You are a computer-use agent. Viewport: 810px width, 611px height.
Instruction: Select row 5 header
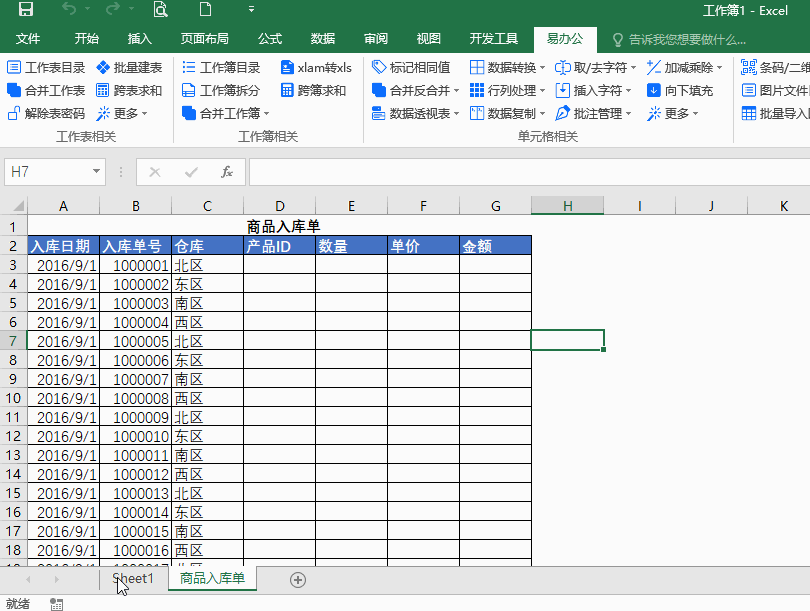(x=13, y=303)
